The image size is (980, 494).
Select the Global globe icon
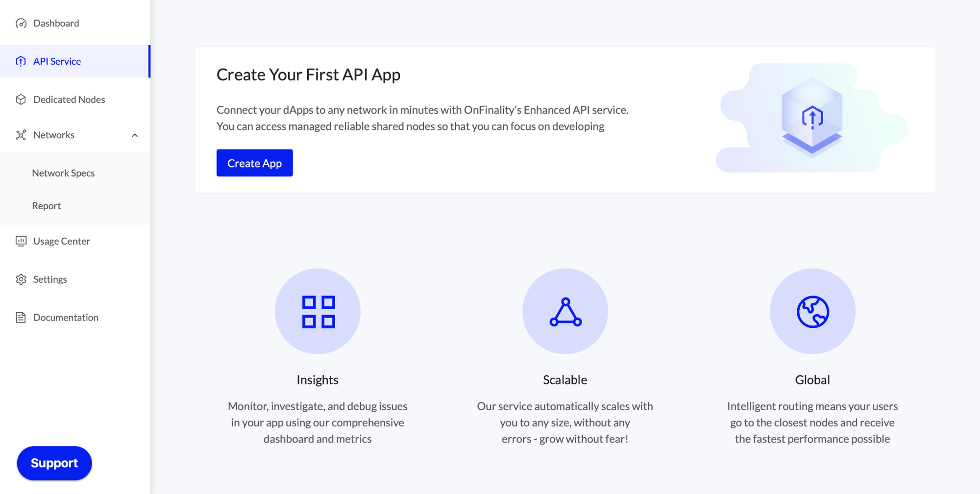813,311
